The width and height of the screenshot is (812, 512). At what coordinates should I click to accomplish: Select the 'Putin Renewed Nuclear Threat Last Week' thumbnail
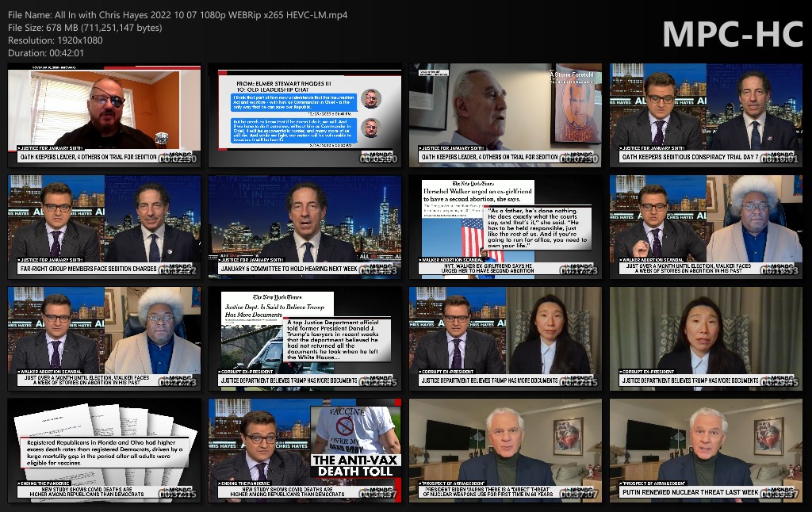click(706, 450)
